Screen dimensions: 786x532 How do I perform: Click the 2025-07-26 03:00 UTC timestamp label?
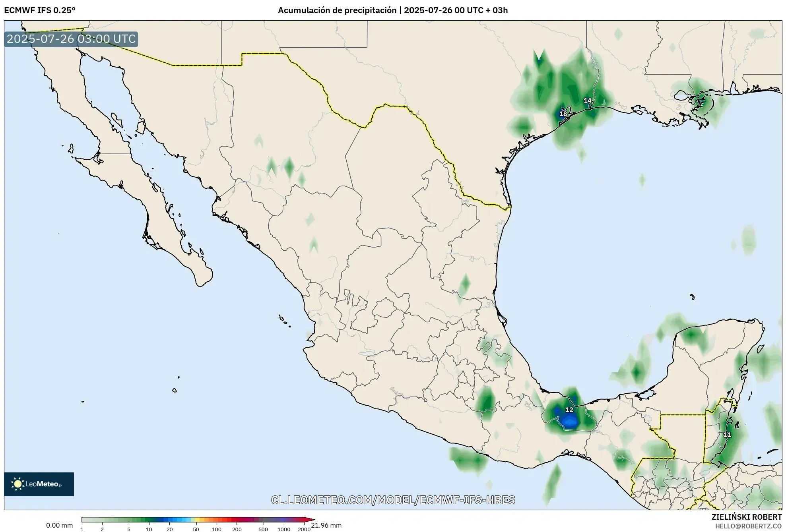tap(71, 39)
